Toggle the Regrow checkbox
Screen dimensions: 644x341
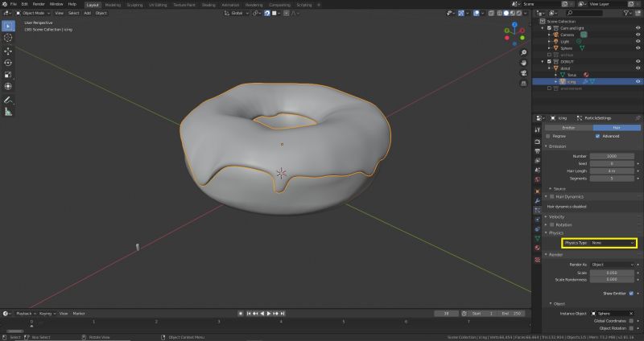[548, 136]
